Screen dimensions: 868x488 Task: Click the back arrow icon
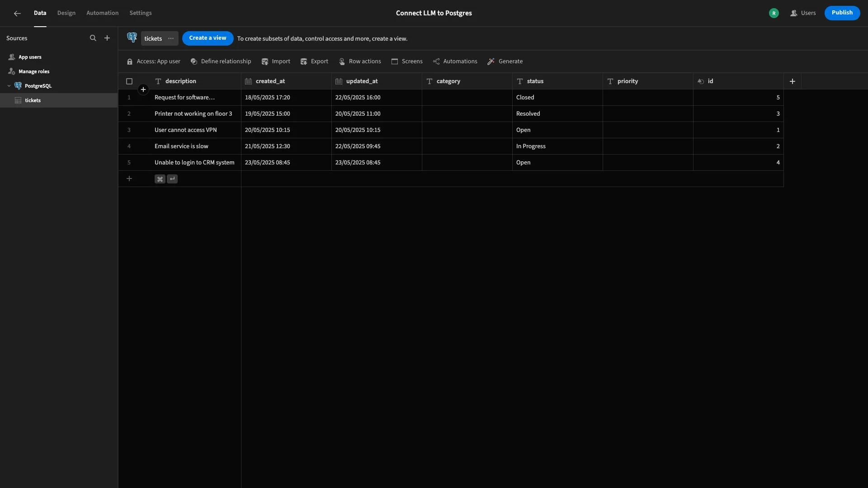[x=17, y=14]
